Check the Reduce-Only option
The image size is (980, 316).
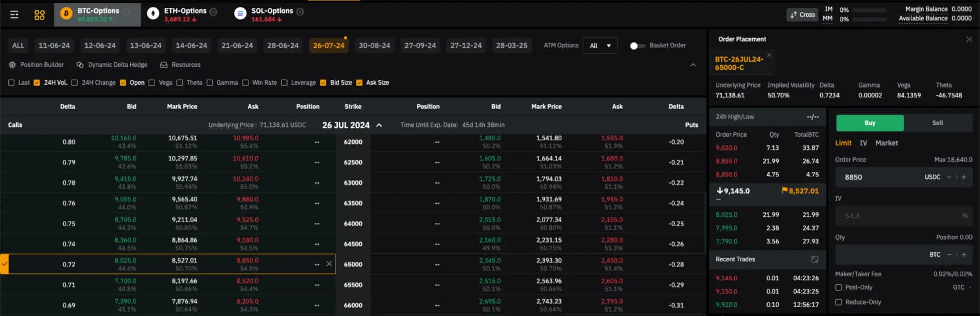point(838,302)
